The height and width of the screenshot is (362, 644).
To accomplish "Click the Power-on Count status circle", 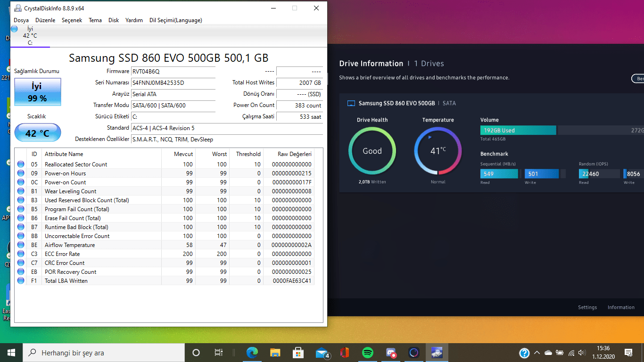I will pyautogui.click(x=21, y=182).
